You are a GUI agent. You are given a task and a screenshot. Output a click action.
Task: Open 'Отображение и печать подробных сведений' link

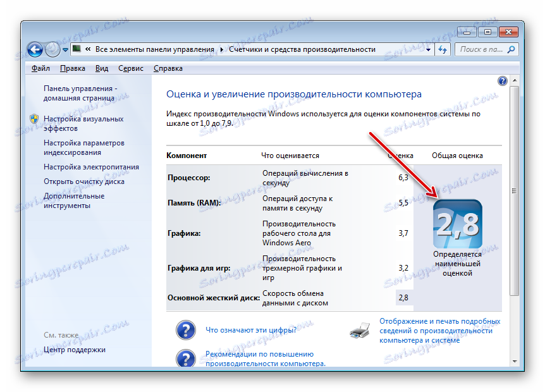point(439,331)
